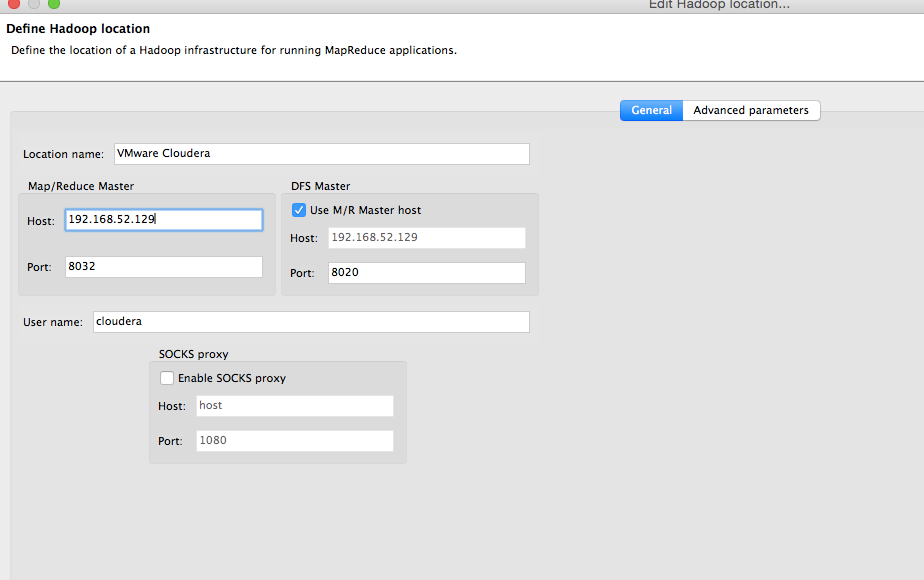Click the Edit Hadoop location title bar
The image size is (924, 580).
tap(719, 5)
